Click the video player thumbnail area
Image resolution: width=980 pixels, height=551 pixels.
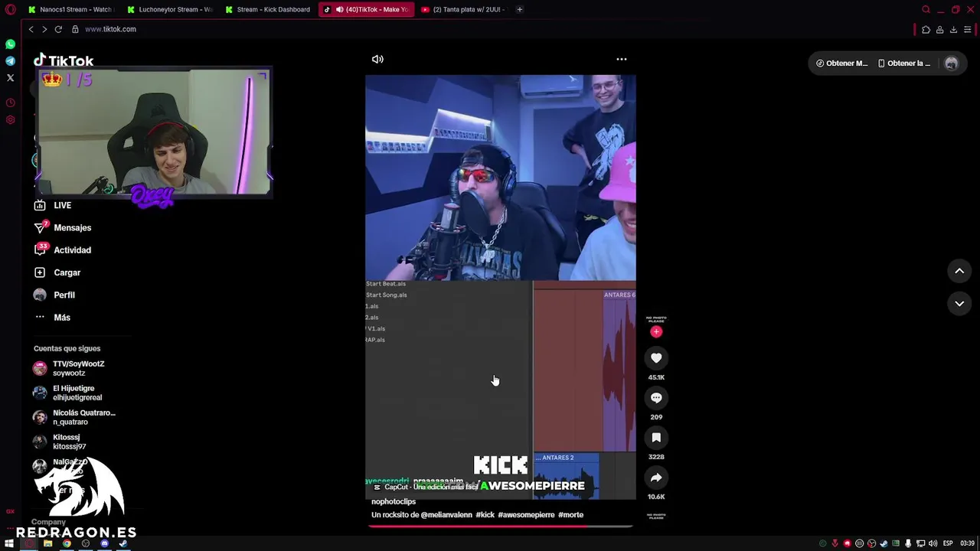click(x=501, y=287)
